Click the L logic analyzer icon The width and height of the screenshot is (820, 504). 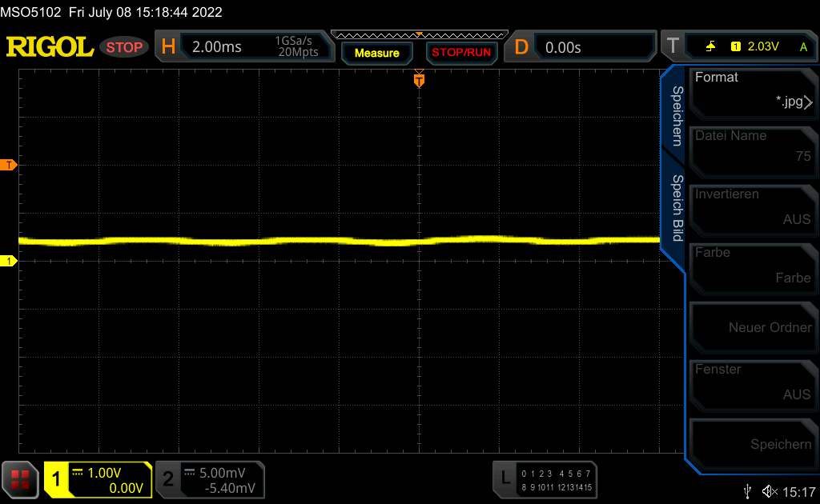[505, 478]
